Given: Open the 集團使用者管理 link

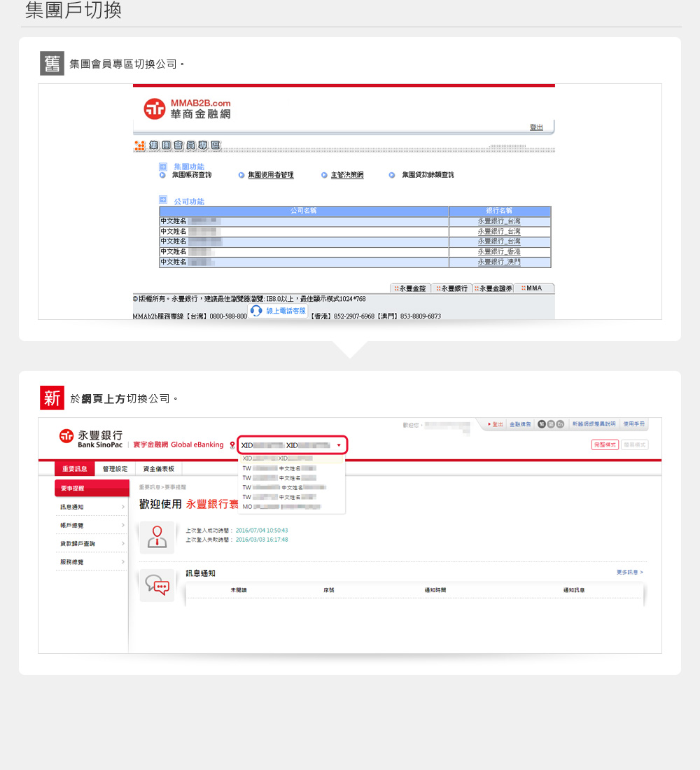Looking at the screenshot, I should tap(271, 175).
